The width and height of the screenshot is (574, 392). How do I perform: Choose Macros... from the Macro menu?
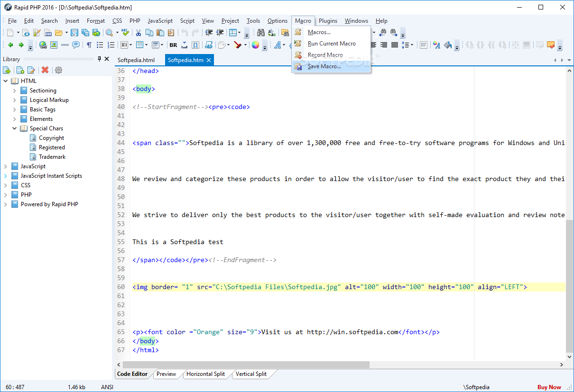pos(331,32)
